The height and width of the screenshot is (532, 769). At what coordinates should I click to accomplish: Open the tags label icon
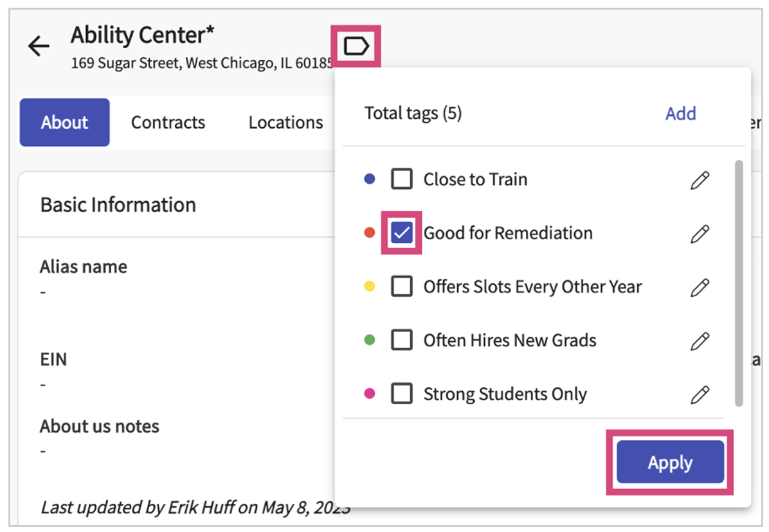coord(356,46)
